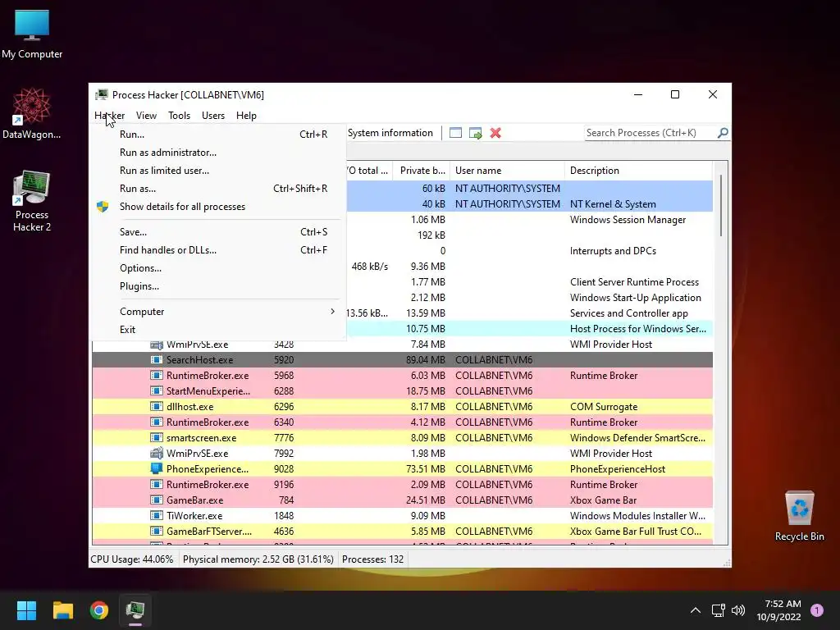Image resolution: width=840 pixels, height=630 pixels.
Task: Click in the Search Processes field
Action: point(651,133)
